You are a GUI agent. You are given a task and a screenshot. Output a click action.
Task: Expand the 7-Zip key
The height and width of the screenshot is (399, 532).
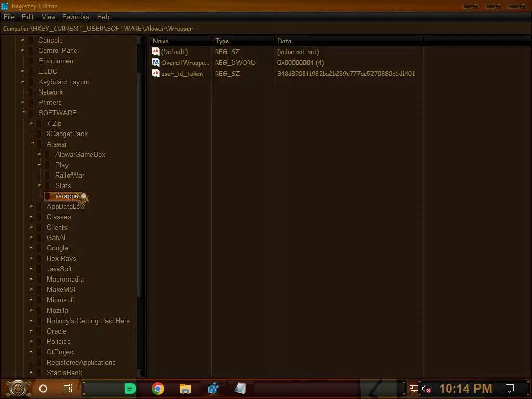tap(31, 123)
